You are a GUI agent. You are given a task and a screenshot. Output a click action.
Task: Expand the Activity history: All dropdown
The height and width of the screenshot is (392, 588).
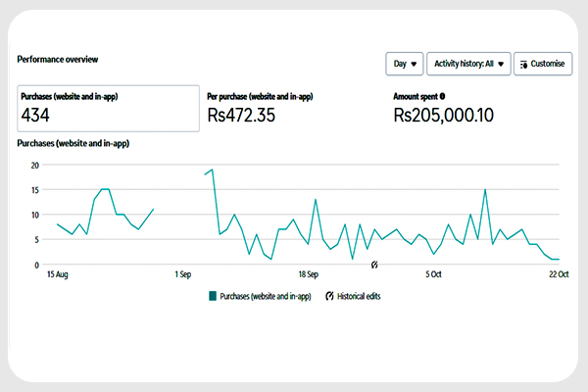tap(469, 64)
